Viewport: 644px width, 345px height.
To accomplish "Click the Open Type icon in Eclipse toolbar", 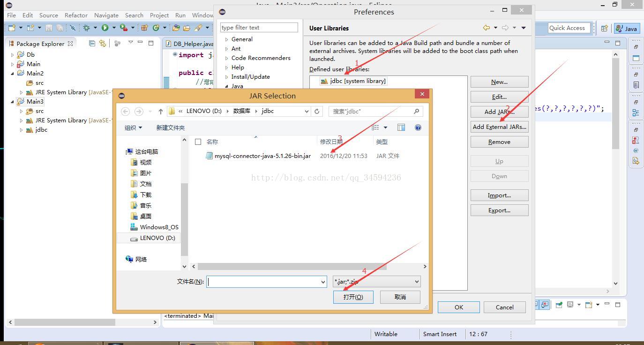I will (x=176, y=28).
